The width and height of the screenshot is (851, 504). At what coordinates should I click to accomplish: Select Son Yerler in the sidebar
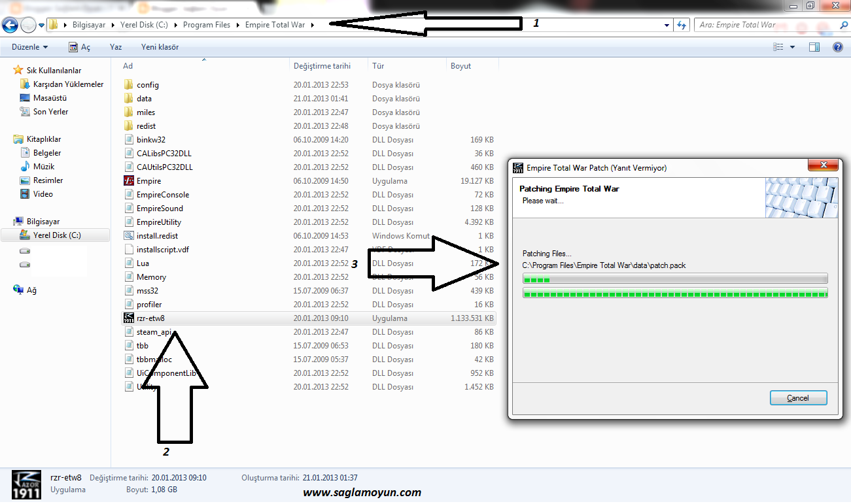[50, 111]
